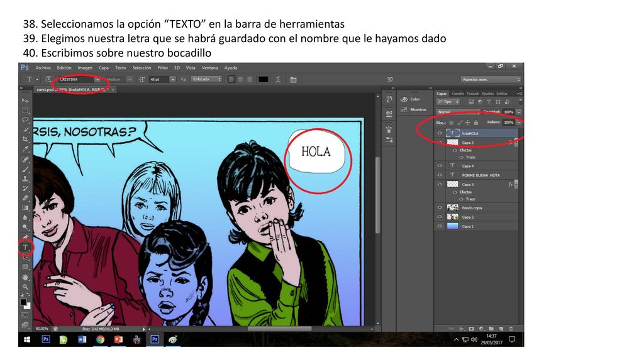Open the Windows Start button

point(27,339)
